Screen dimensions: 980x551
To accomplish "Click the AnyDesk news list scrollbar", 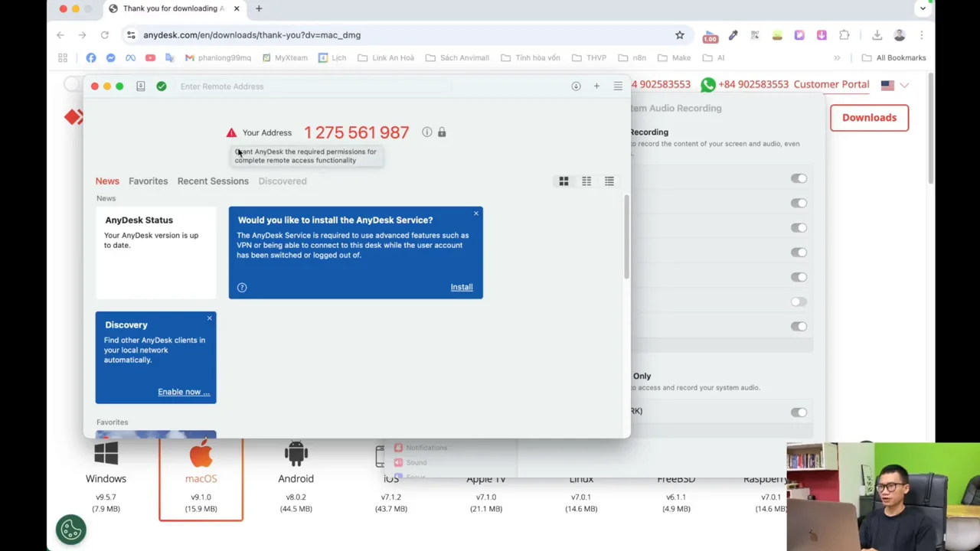I will coord(626,237).
